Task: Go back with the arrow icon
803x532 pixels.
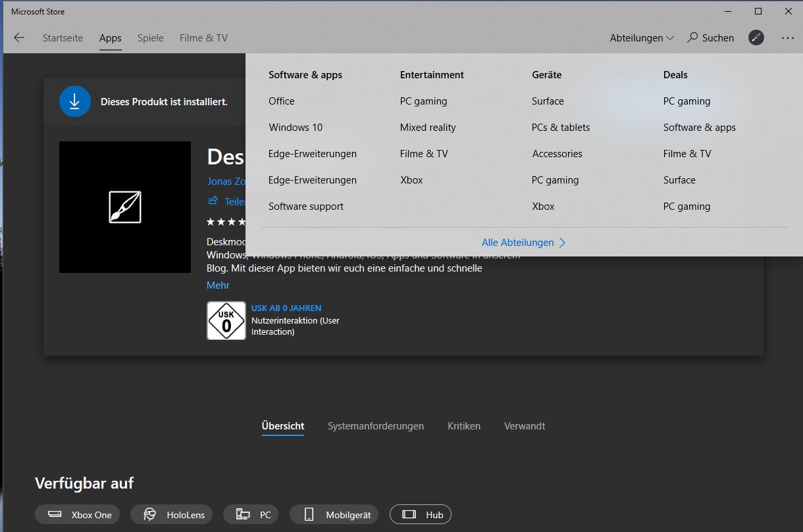Action: click(19, 38)
